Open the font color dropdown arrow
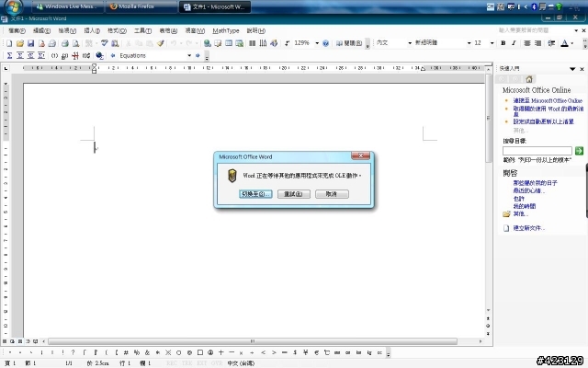The image size is (588, 368). (571, 43)
